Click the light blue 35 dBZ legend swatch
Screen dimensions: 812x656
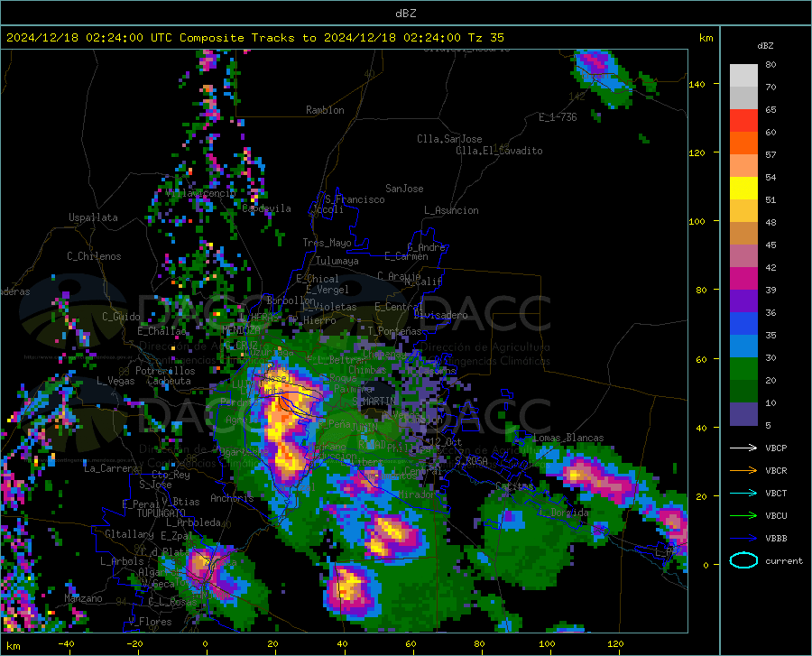tap(743, 346)
